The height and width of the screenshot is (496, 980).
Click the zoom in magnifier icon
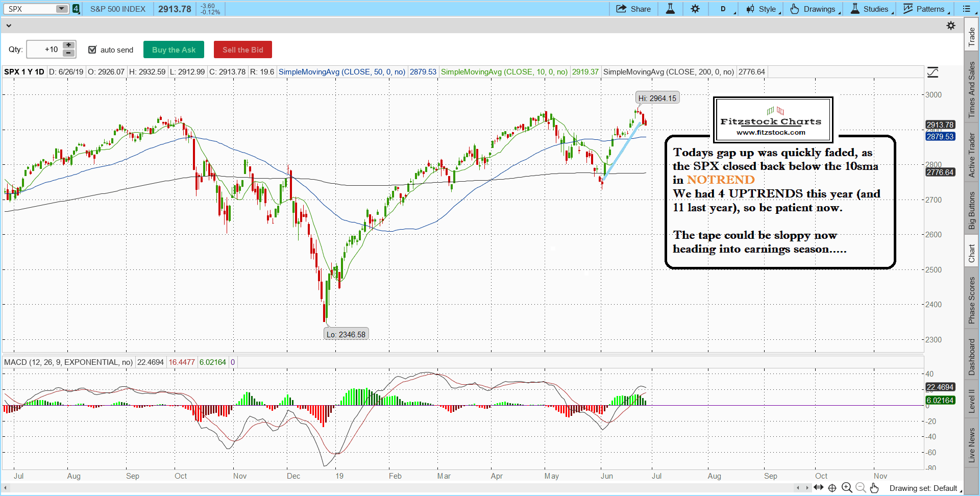[x=847, y=488]
